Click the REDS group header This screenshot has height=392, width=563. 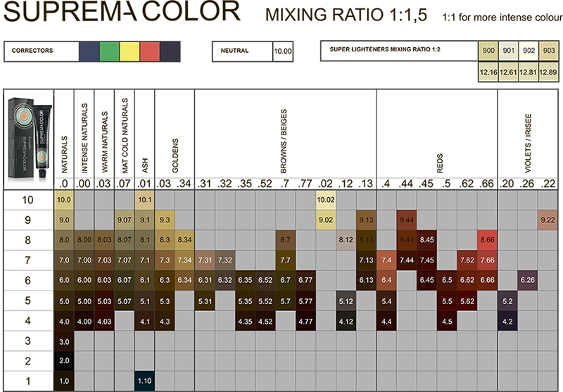[x=440, y=163]
